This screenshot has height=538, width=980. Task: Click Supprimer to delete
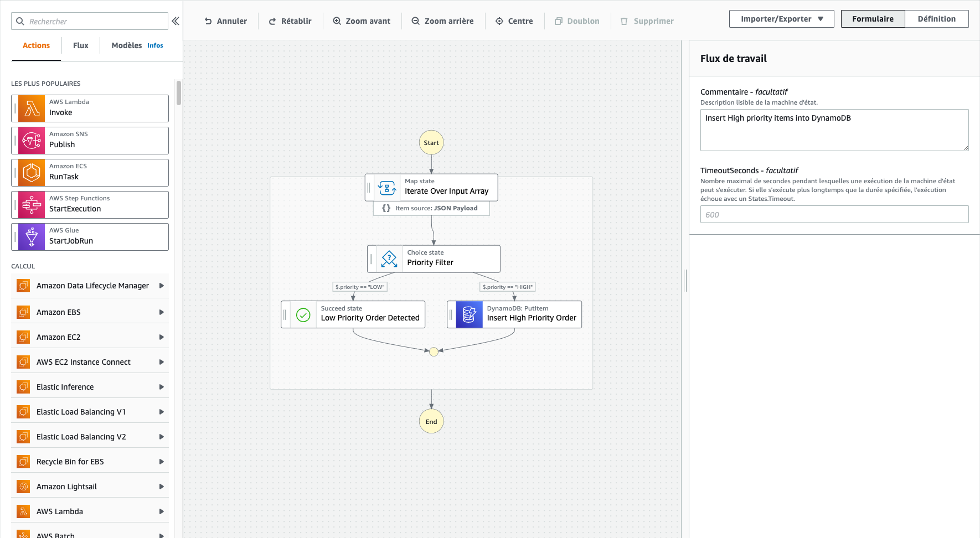tap(647, 21)
